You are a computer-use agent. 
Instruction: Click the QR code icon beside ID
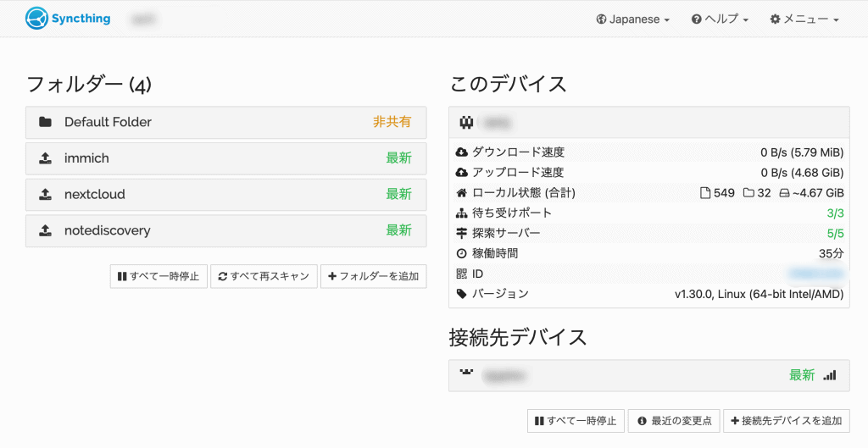[x=461, y=274]
